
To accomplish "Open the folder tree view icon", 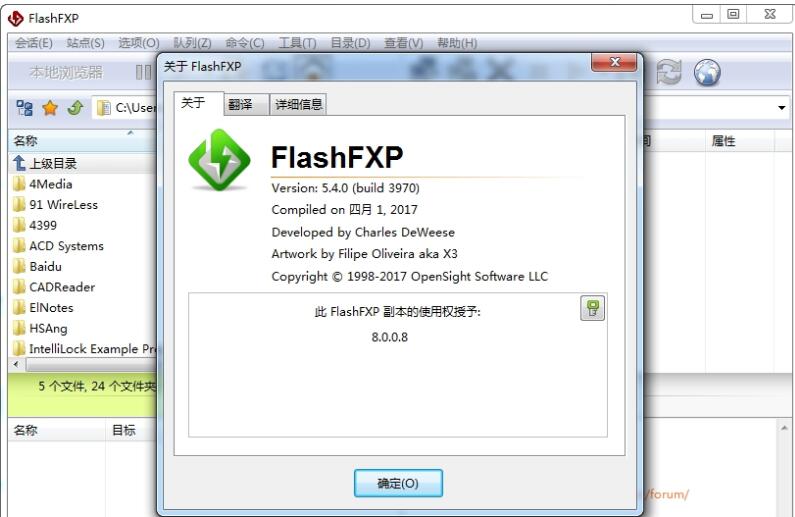I will (24, 107).
